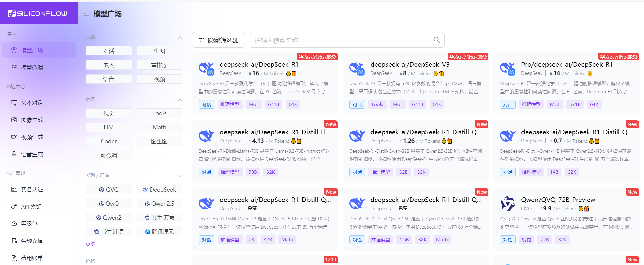Click Tools tag on DeepSeek-V3 card
This screenshot has height=265, width=644.
(377, 104)
